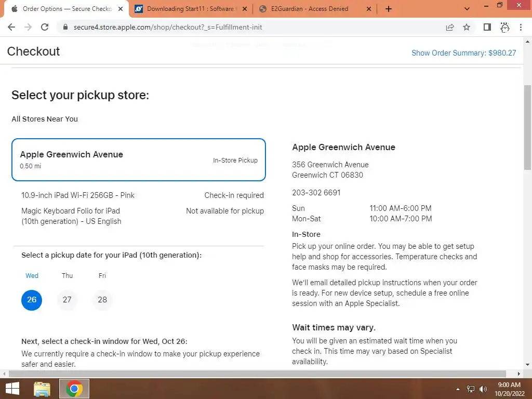
Task: Click address line 356 Greenwich Avenue
Action: coord(330,165)
